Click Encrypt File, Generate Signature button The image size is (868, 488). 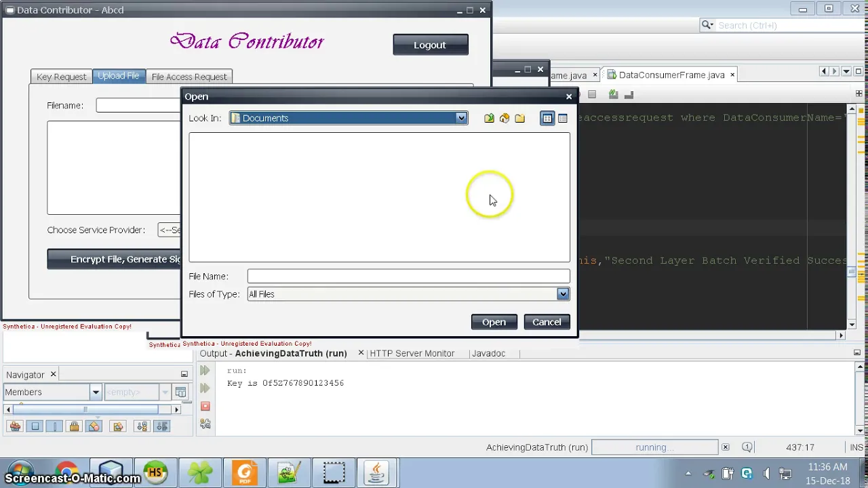114,259
